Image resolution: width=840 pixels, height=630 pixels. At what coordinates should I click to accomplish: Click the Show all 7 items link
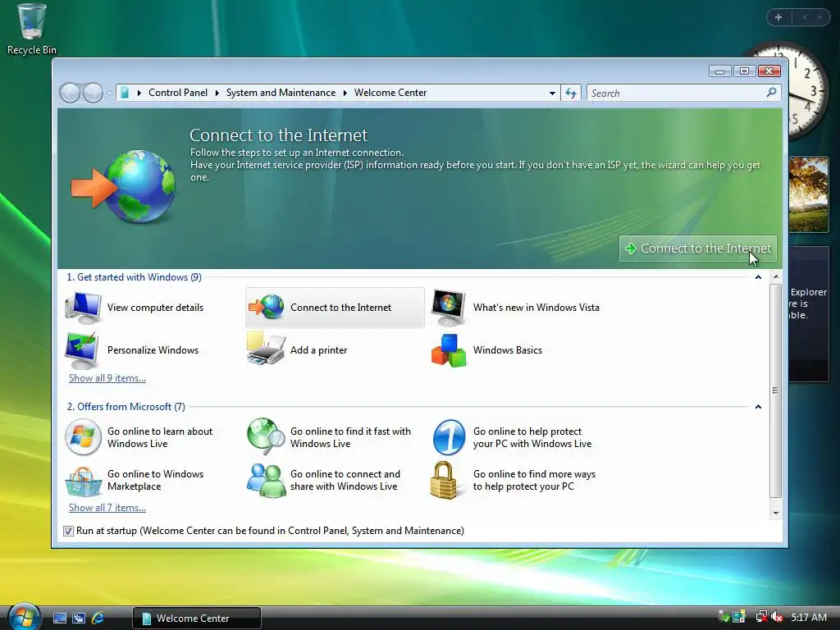pos(107,507)
